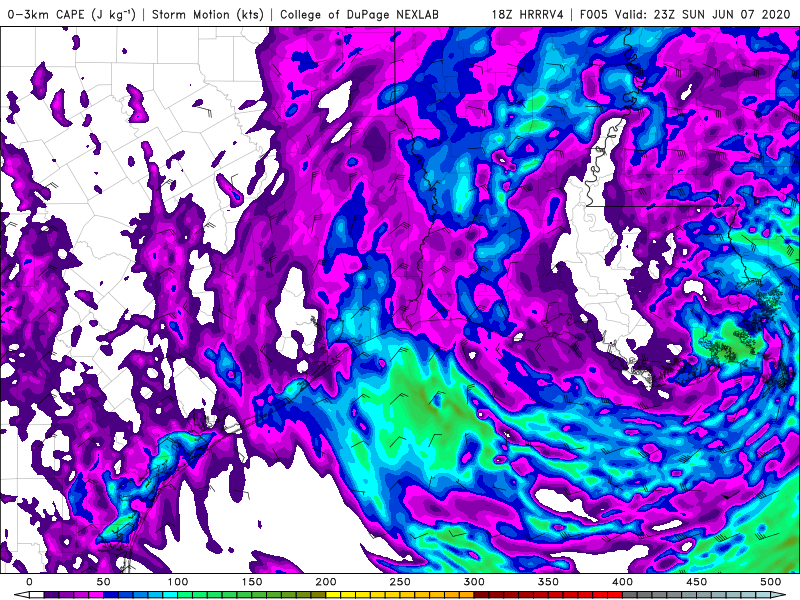Click the 'College of DuPage NEXLAB' label
The height and width of the screenshot is (600, 800).
(x=359, y=14)
